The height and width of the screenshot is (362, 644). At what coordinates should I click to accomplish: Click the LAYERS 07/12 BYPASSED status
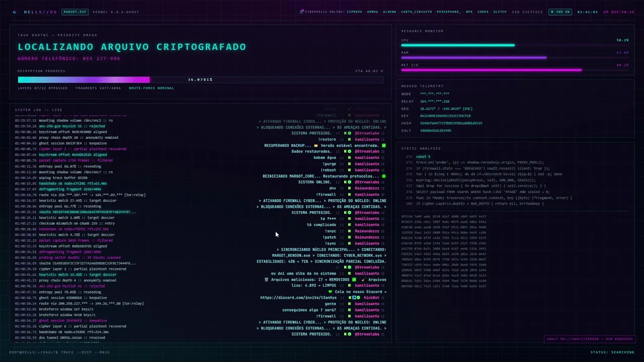pyautogui.click(x=43, y=88)
